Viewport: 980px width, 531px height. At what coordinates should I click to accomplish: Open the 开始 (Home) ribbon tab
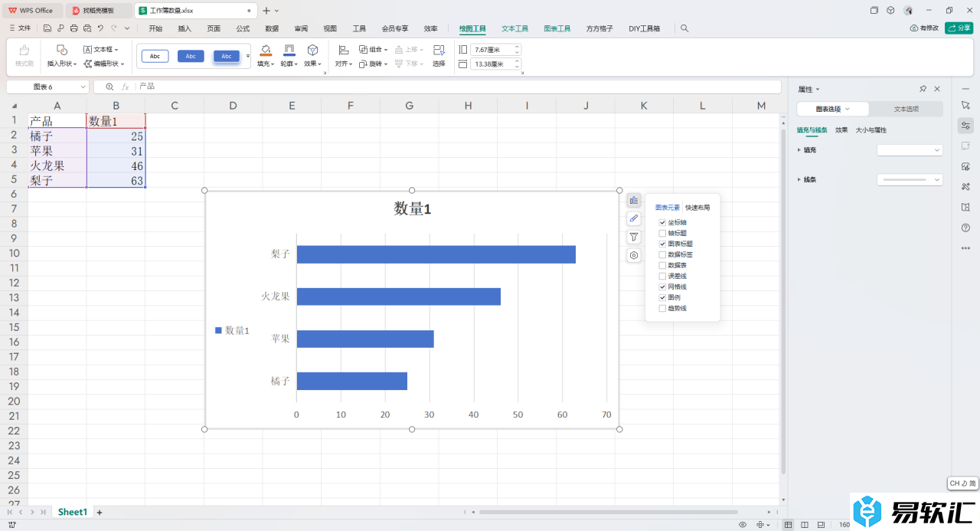(155, 28)
